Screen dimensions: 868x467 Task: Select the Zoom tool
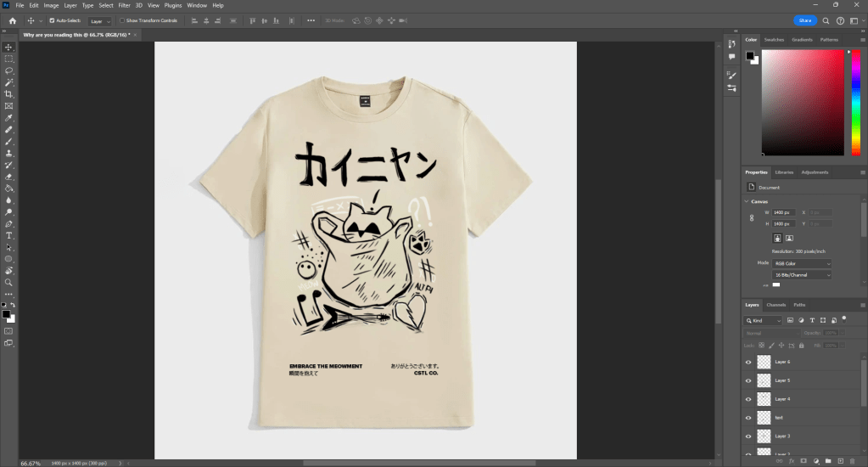(8, 282)
